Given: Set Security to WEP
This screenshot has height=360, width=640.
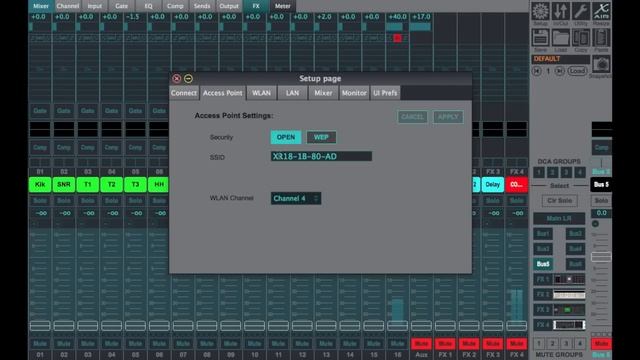Looking at the screenshot, I should (321, 137).
